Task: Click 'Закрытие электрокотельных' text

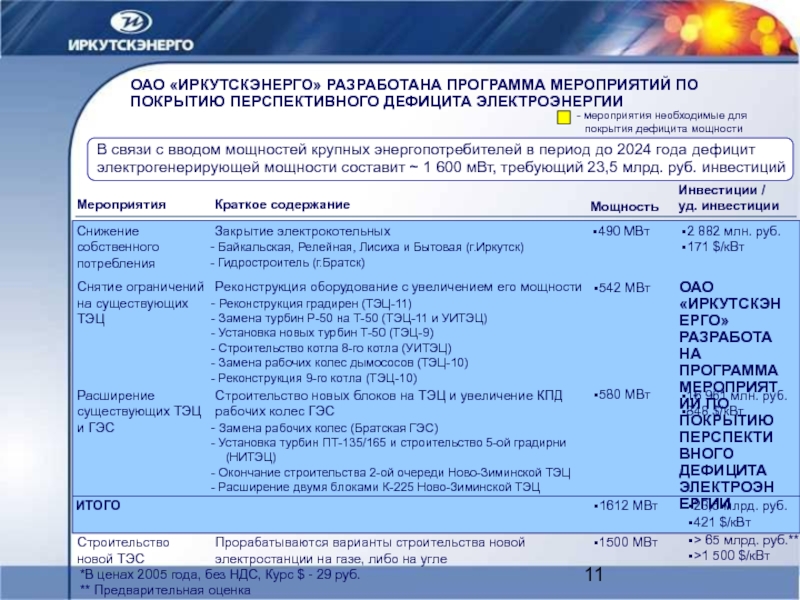Action: [302, 231]
